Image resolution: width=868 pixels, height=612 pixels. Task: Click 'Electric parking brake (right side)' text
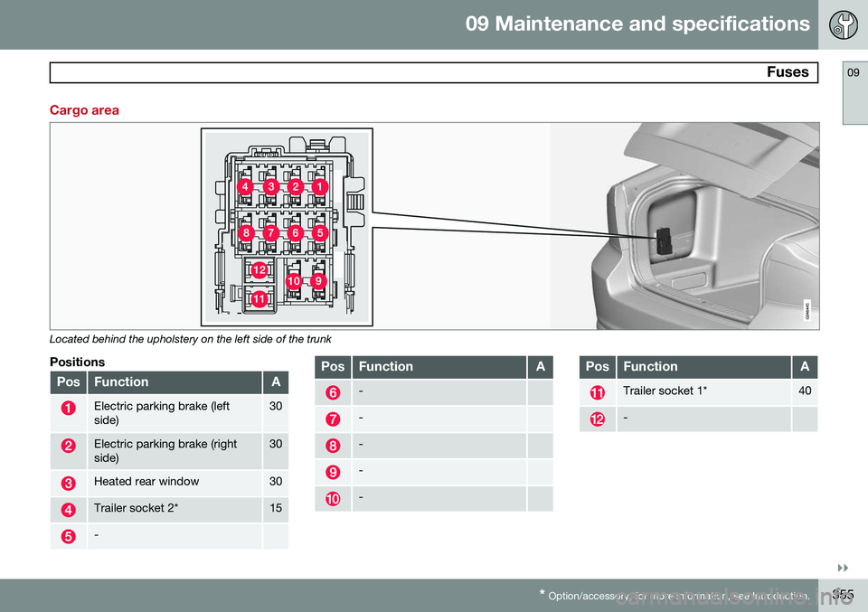[165, 450]
